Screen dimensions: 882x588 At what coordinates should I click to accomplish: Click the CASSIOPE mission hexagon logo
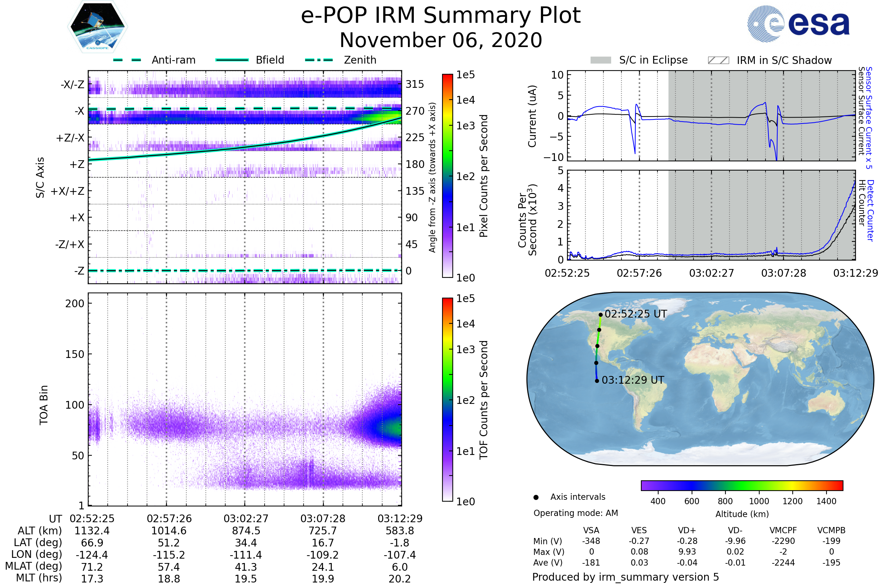97,27
